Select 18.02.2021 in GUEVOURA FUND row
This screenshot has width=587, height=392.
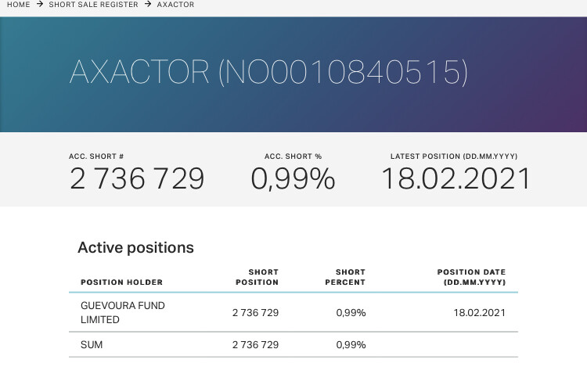point(480,313)
